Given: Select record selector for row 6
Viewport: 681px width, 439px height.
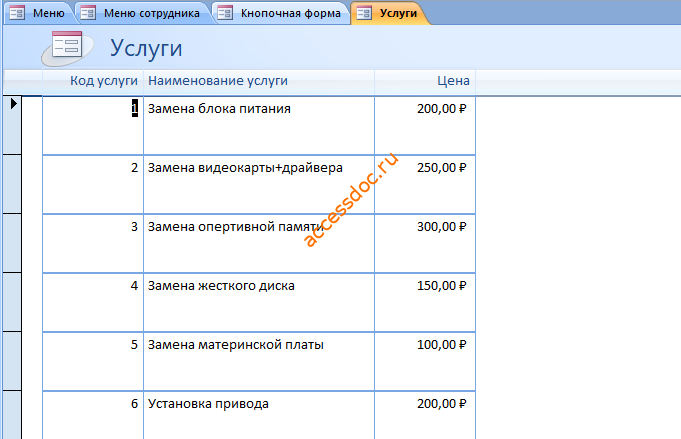Looking at the screenshot, I should point(12,415).
